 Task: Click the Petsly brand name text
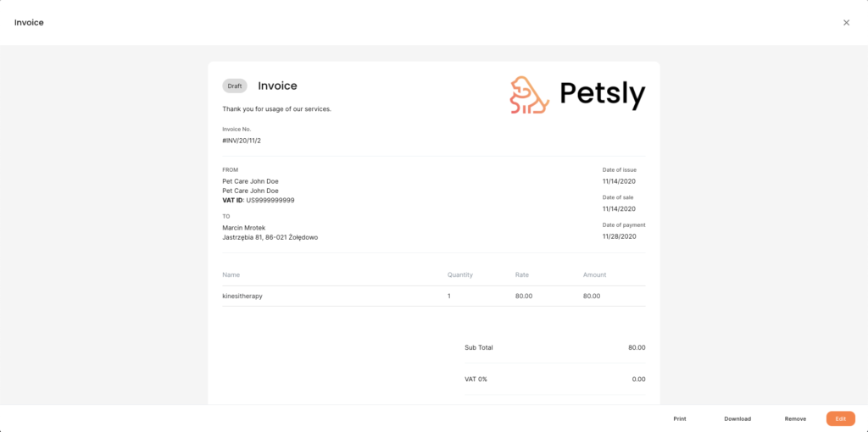603,95
